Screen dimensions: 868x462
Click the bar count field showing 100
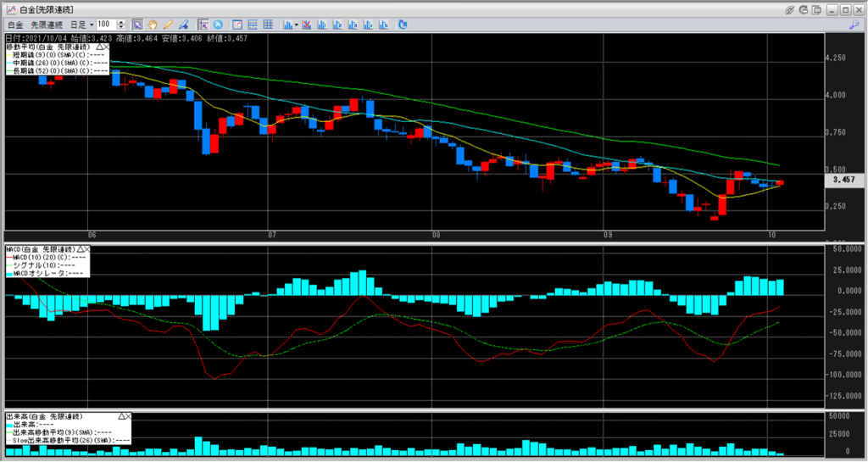105,25
